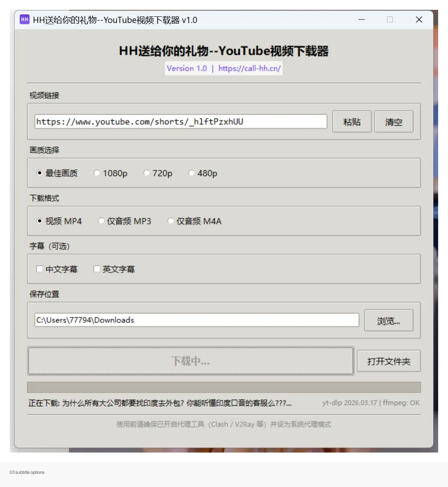Click the download progress bar
Image resolution: width=448 pixels, height=487 pixels.
point(224,387)
